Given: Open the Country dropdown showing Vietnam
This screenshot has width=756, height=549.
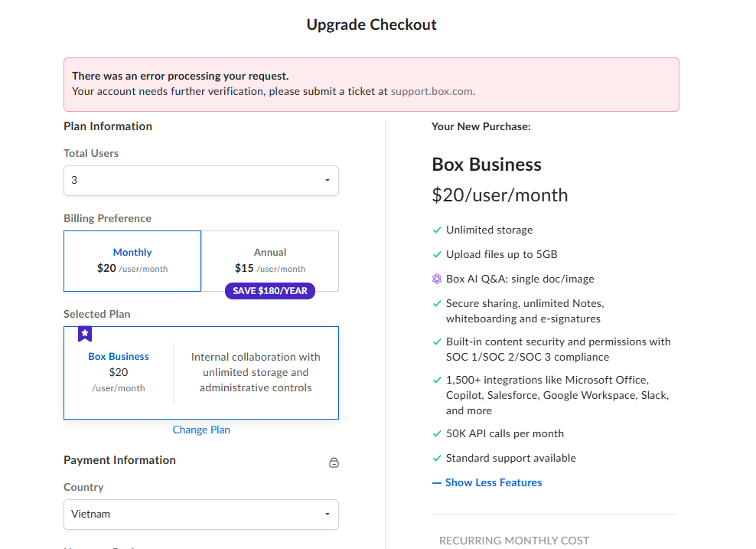Looking at the screenshot, I should (x=200, y=515).
